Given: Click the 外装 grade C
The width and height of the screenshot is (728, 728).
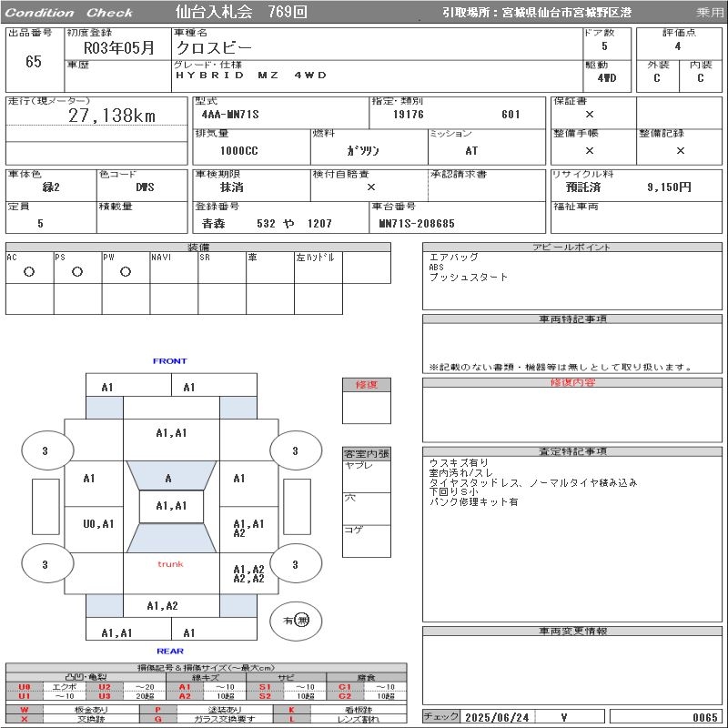Looking at the screenshot, I should [x=657, y=78].
